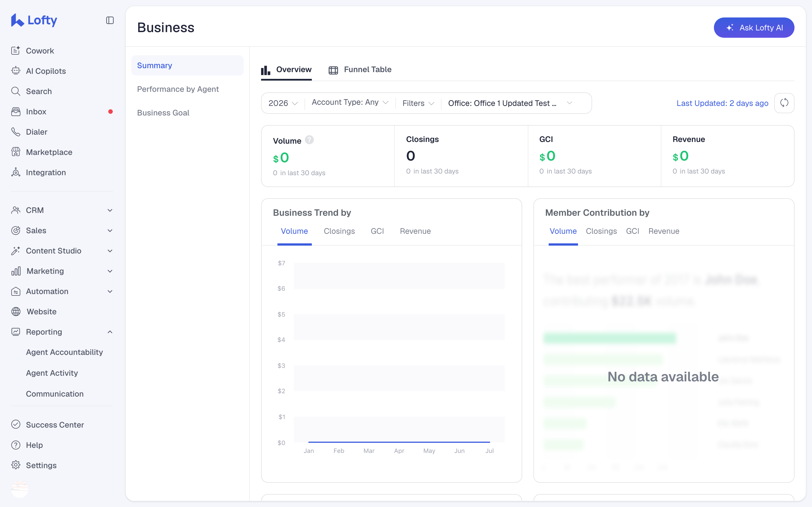Select Revenue tab in Member Contribution

[664, 231]
